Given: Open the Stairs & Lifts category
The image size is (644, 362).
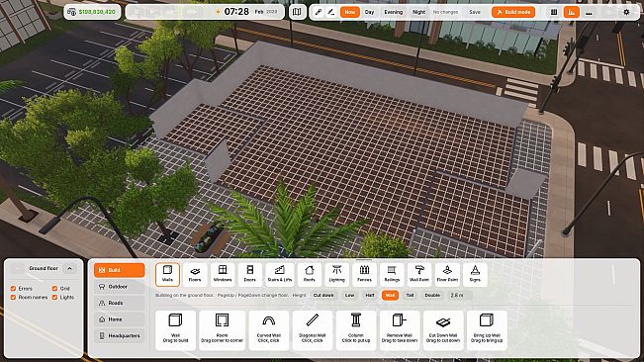Looking at the screenshot, I should (x=280, y=274).
